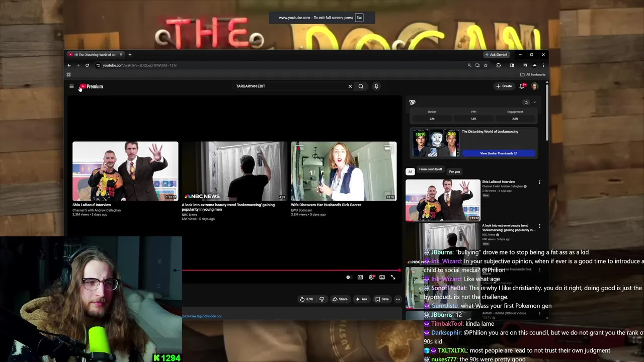Click the VPH 1.5K stat
Screen dimensions: 644x362
(473, 115)
